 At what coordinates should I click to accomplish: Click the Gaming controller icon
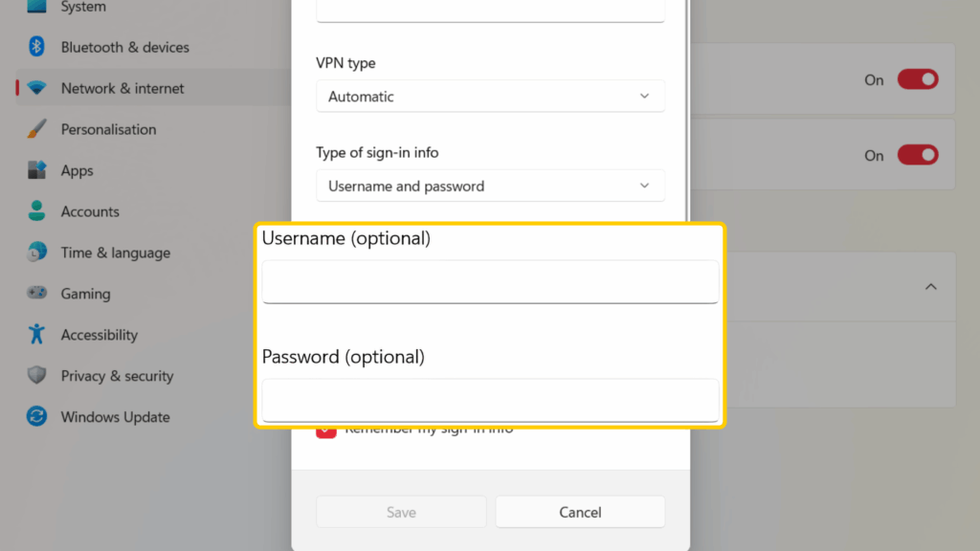(x=37, y=294)
